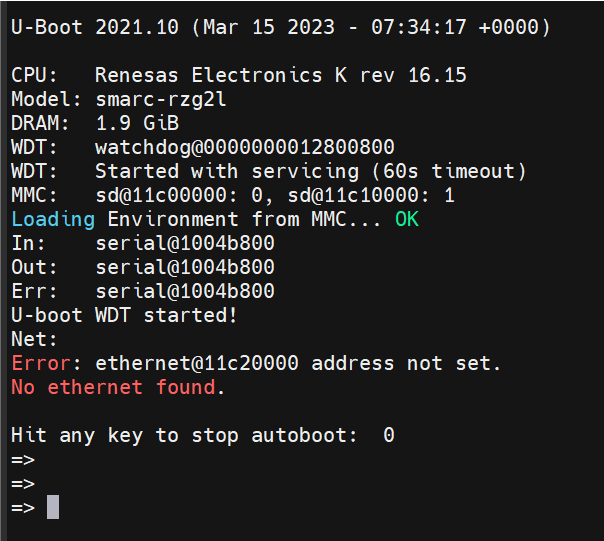Click the DRAM 1.9 GiB value

pyautogui.click(x=137, y=123)
